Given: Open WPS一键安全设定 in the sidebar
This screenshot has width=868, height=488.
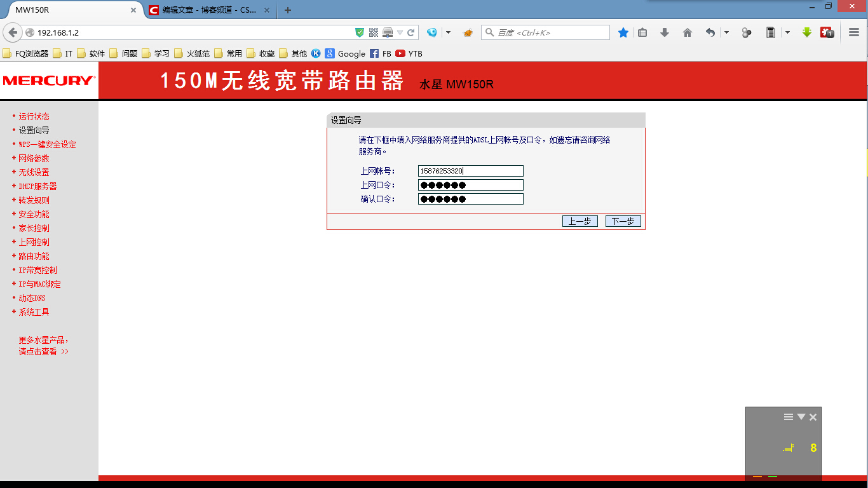Looking at the screenshot, I should 47,144.
